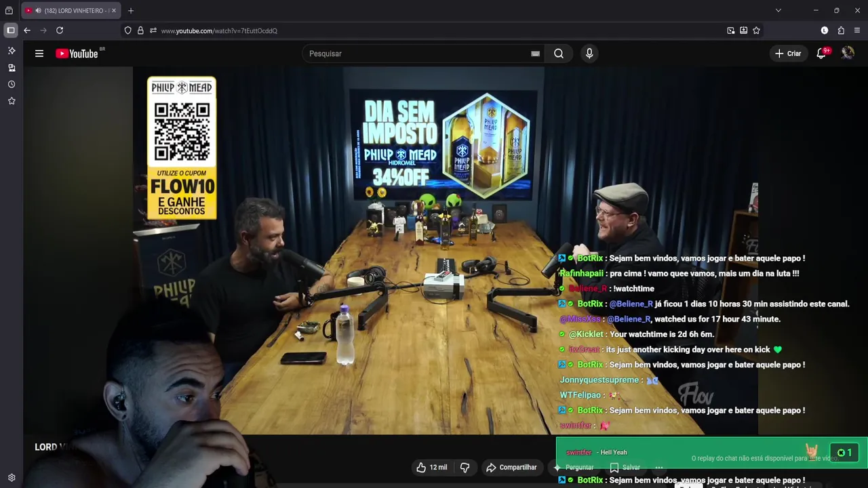Open the Compartilhar share dialog
The height and width of the screenshot is (488, 868).
pos(512,468)
